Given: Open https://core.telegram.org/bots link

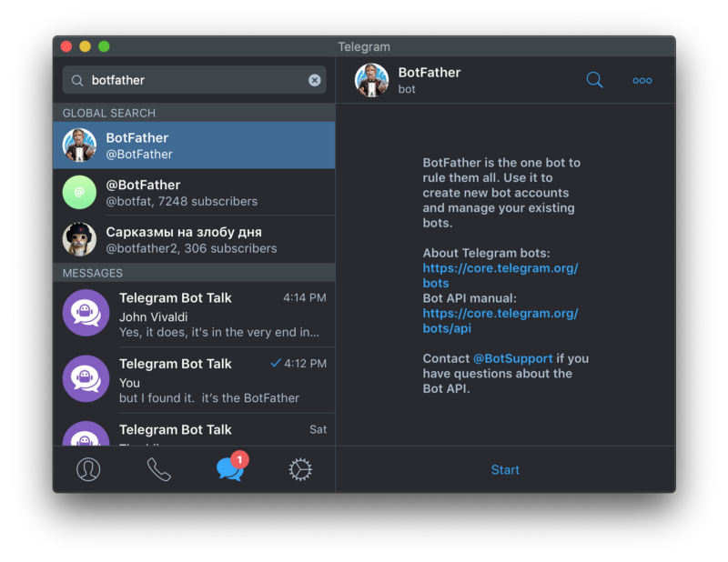Looking at the screenshot, I should (500, 276).
